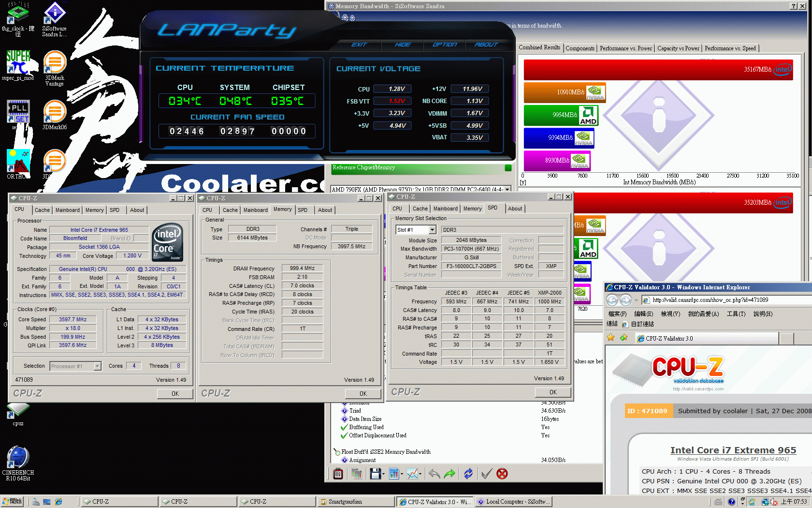This screenshot has height=508, width=812.
Task: Click the EXIT button in LANParty
Action: click(x=359, y=45)
